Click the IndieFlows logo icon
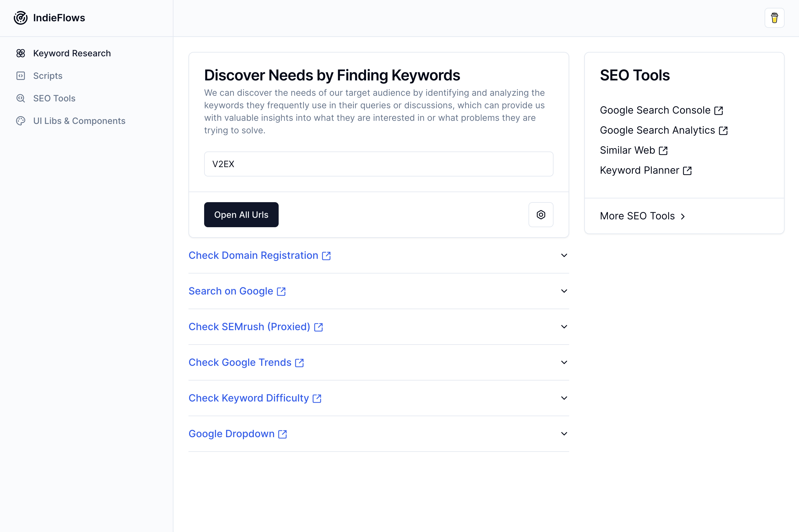Image resolution: width=799 pixels, height=532 pixels. point(20,18)
